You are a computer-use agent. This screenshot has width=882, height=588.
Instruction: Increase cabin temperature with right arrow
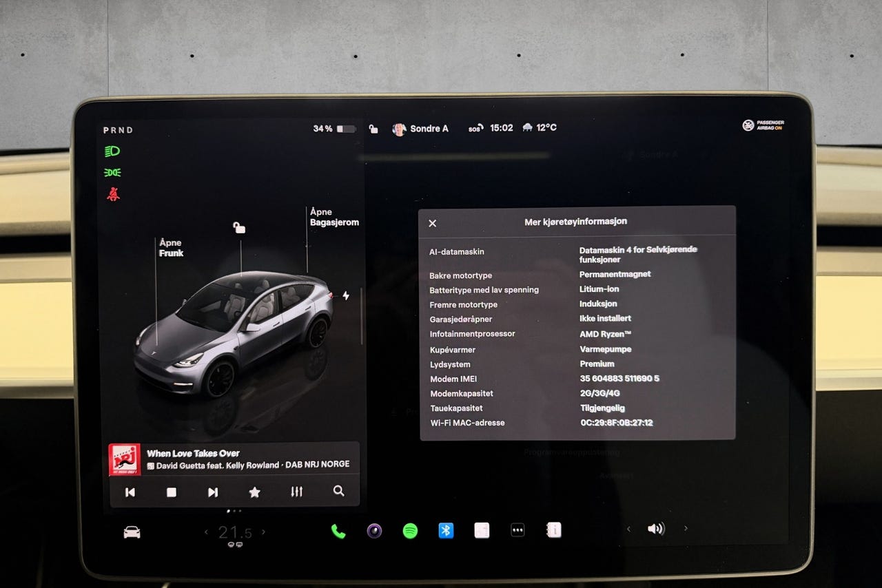(x=263, y=532)
